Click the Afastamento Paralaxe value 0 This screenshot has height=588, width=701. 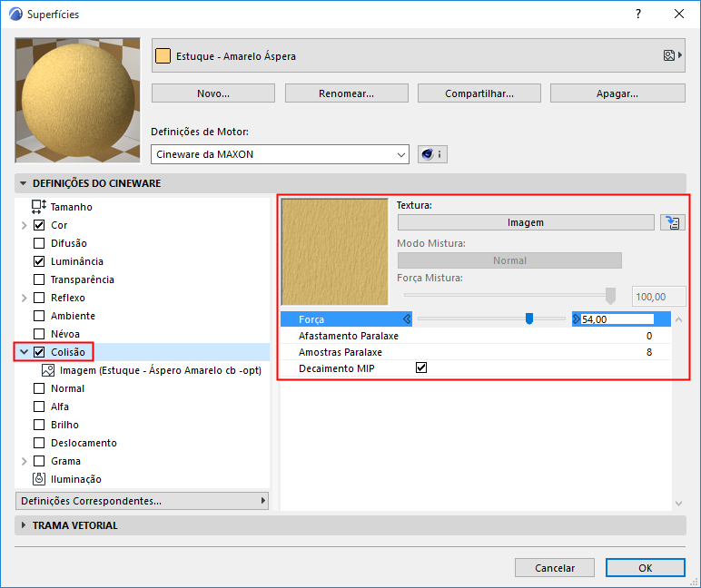[x=648, y=336]
